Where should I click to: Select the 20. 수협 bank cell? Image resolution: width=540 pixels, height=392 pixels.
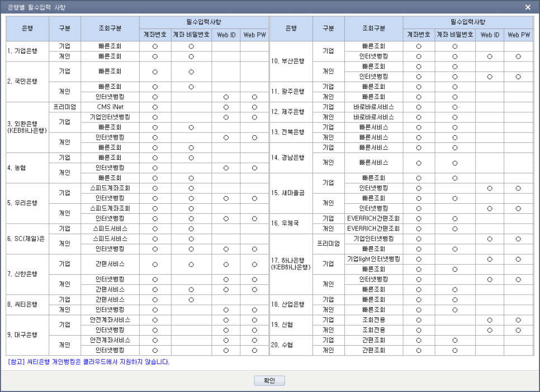pos(291,345)
